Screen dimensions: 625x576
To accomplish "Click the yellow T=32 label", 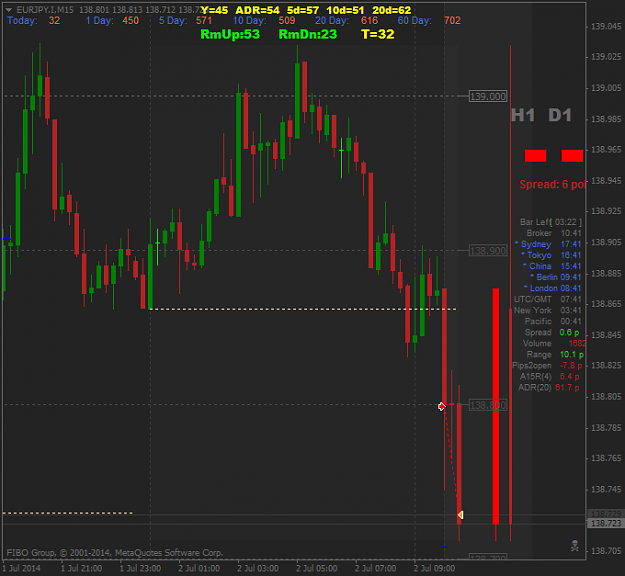I will (378, 34).
